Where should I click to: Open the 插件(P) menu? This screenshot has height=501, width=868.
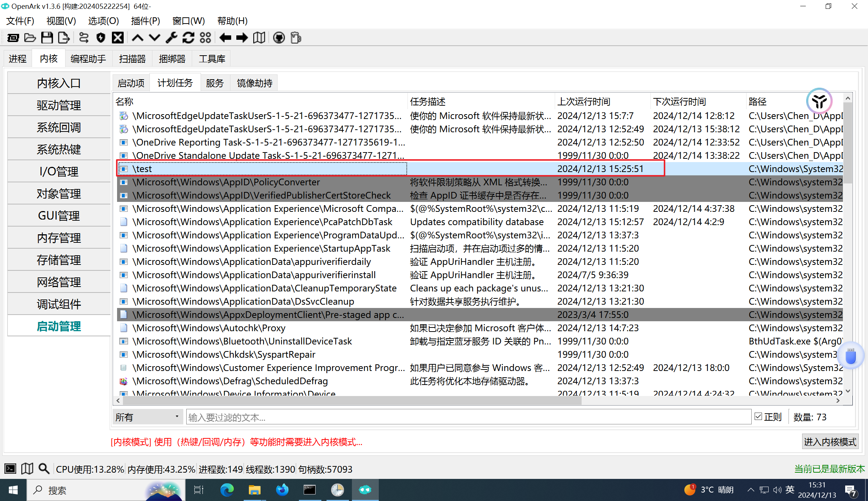point(145,21)
